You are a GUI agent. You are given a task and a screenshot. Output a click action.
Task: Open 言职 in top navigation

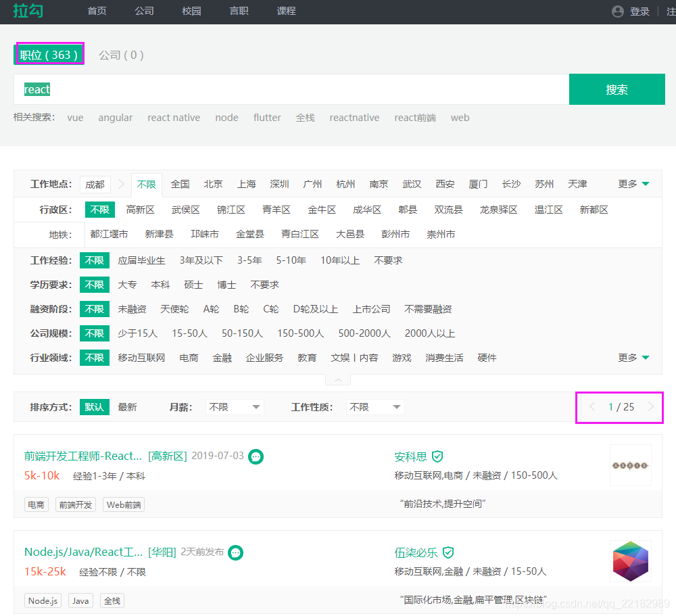(239, 11)
